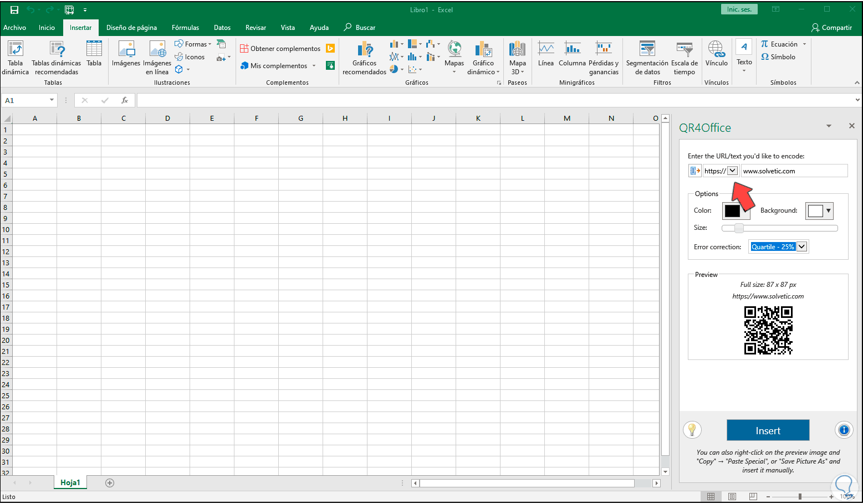Image resolution: width=863 pixels, height=504 pixels.
Task: Click the Bing Maps add-in icon
Action: click(x=330, y=49)
